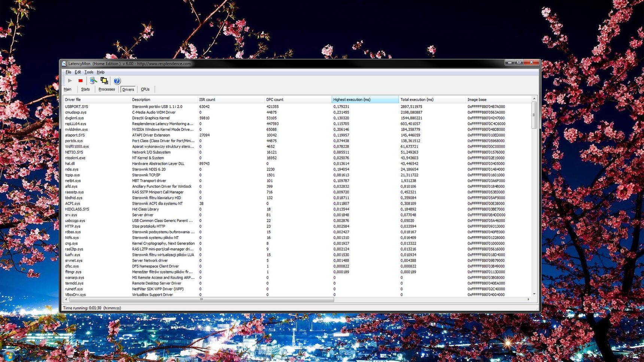Viewport: 644px width, 362px height.
Task: Select the Drivers tab
Action: pyautogui.click(x=128, y=89)
